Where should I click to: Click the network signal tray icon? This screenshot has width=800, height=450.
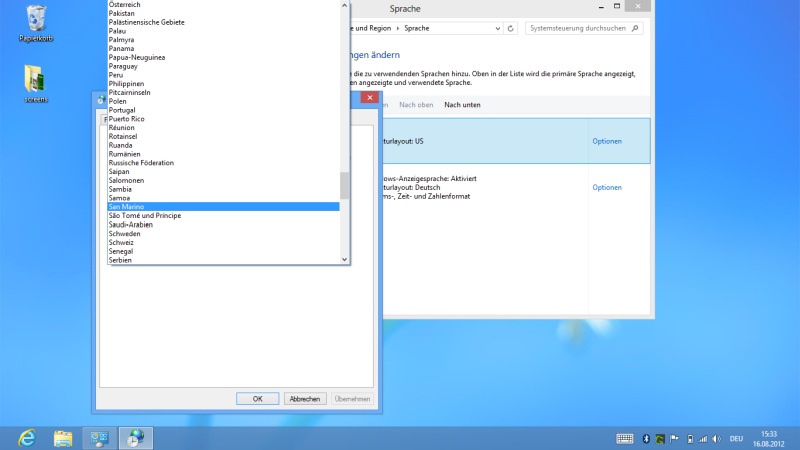[x=703, y=439]
